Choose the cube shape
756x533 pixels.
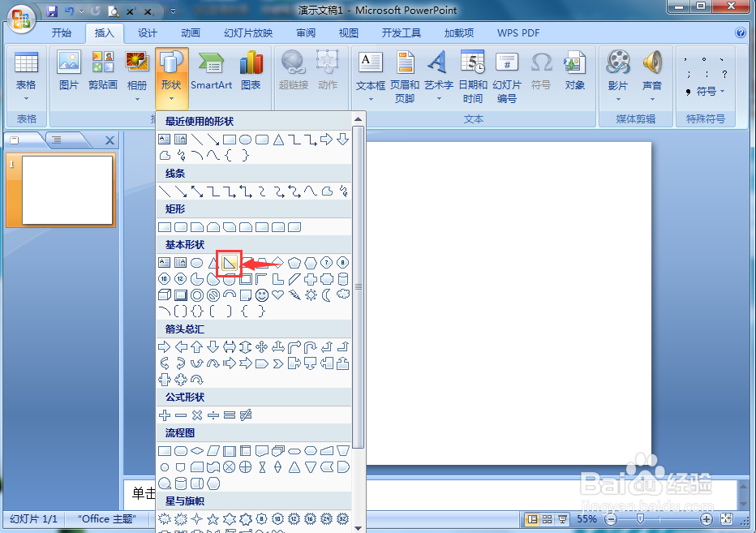point(165,294)
